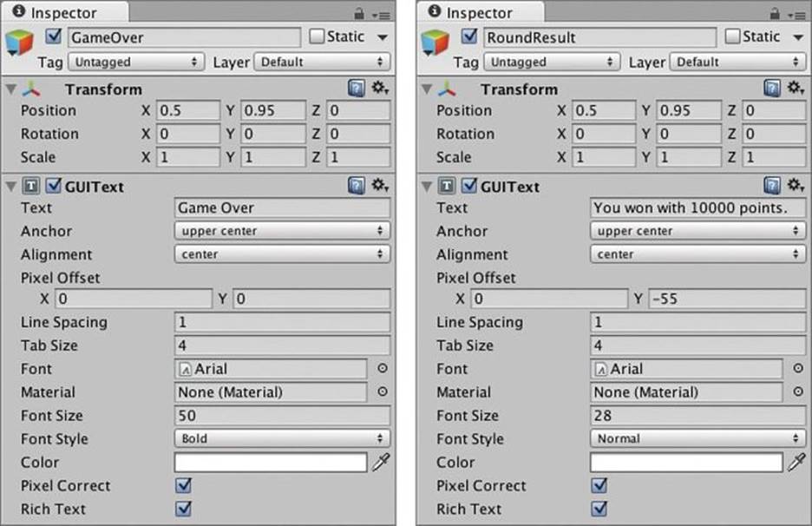
Task: Open Transform gear menu in RoundResult inspector
Action: 796,88
